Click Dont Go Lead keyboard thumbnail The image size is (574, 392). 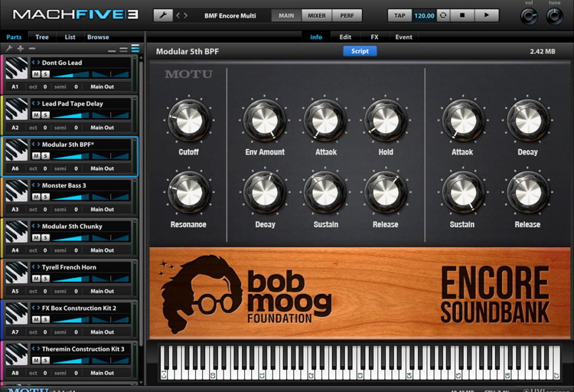click(x=16, y=68)
